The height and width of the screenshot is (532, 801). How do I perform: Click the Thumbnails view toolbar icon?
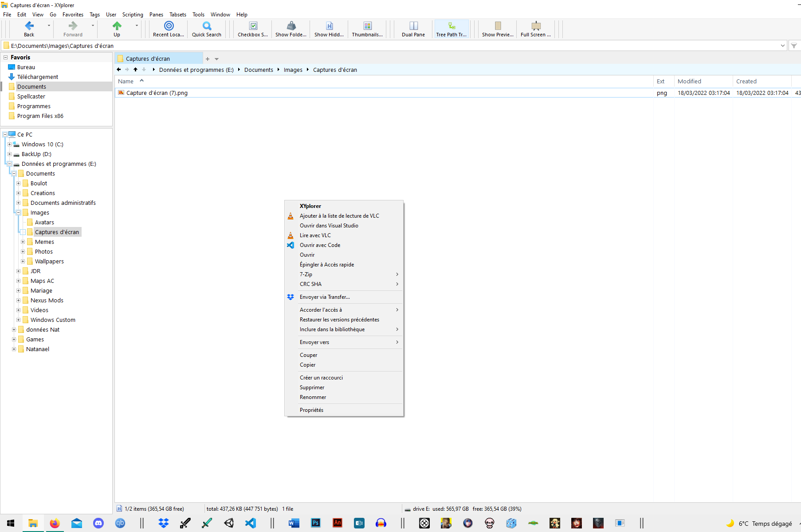pyautogui.click(x=367, y=26)
